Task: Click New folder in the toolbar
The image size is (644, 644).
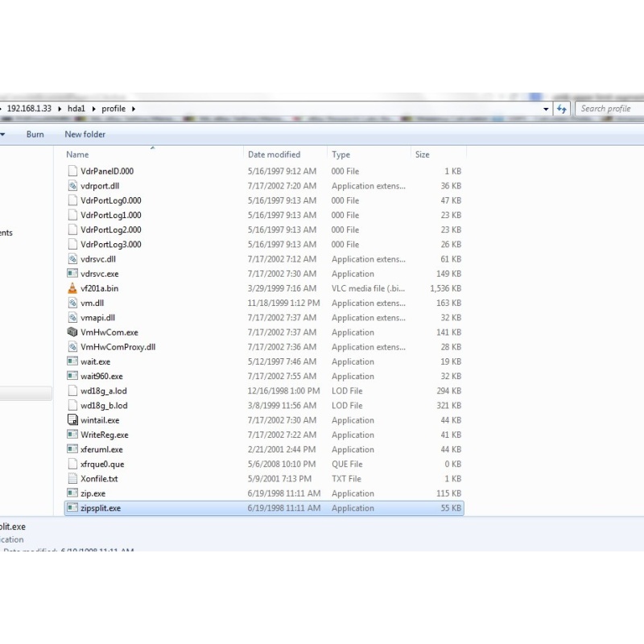Action: coord(85,134)
